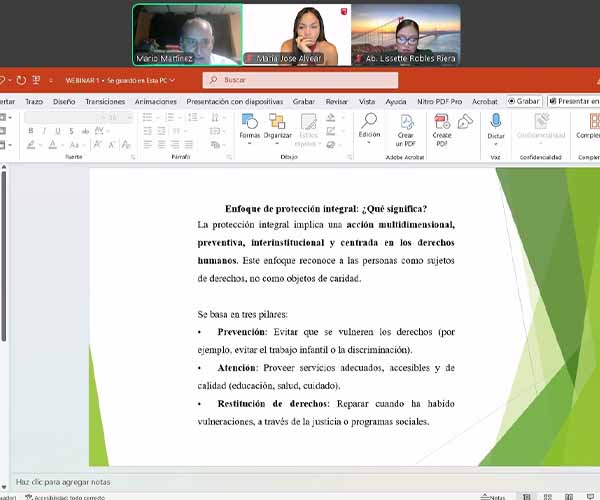Clear all formatting icon in Fuente group
The width and height of the screenshot is (600, 500).
tap(126, 145)
